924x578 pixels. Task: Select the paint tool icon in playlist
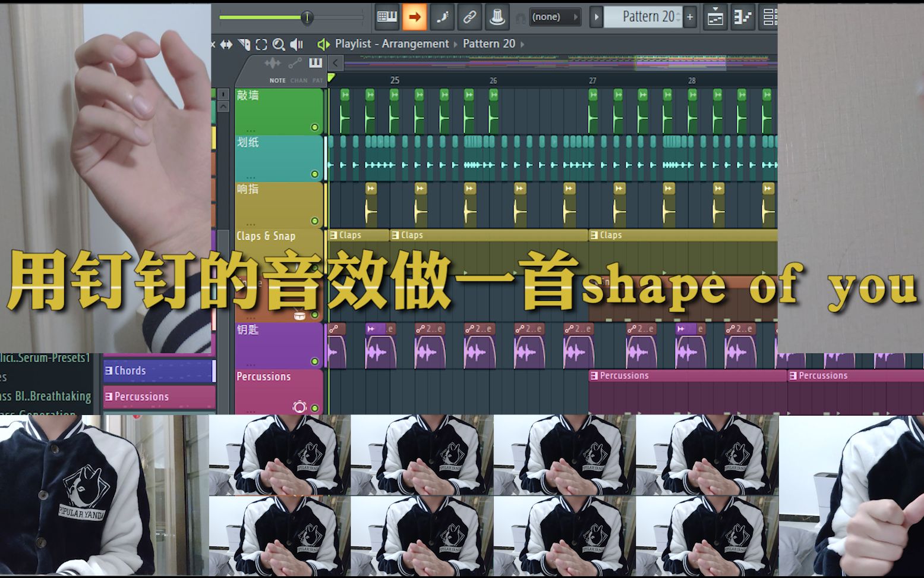tap(244, 44)
